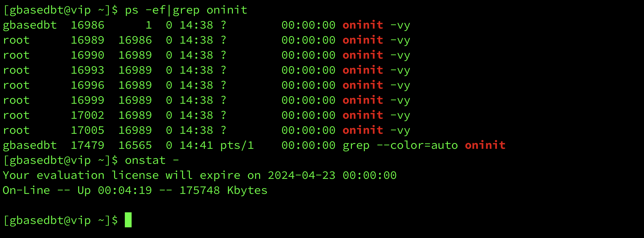
Task: Click the '14:41' start time value
Action: 196,145
